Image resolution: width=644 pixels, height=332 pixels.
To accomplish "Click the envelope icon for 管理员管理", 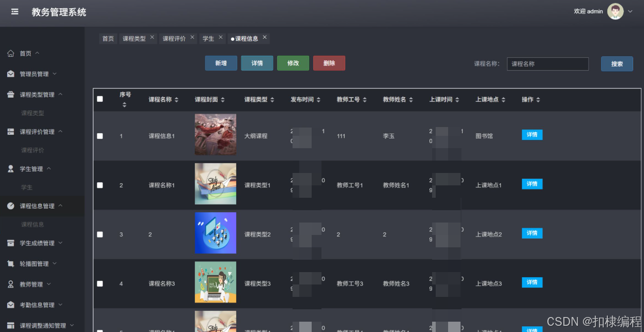I will (11, 74).
